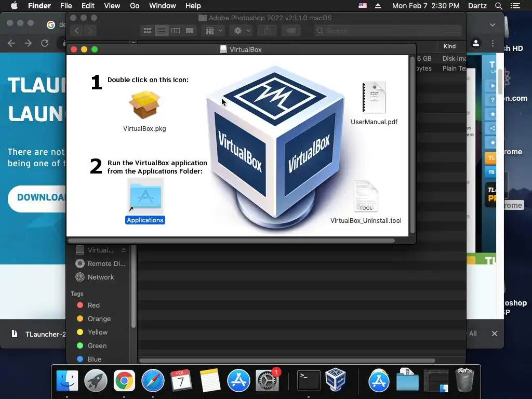This screenshot has width=532, height=399.
Task: Select the Applications folder shortcut
Action: tap(145, 196)
